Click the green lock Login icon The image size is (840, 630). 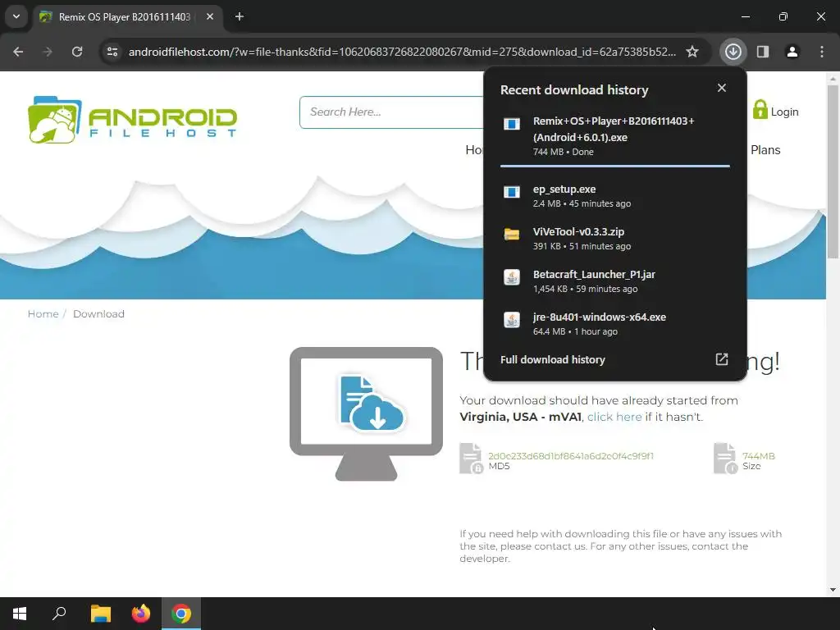click(x=760, y=110)
